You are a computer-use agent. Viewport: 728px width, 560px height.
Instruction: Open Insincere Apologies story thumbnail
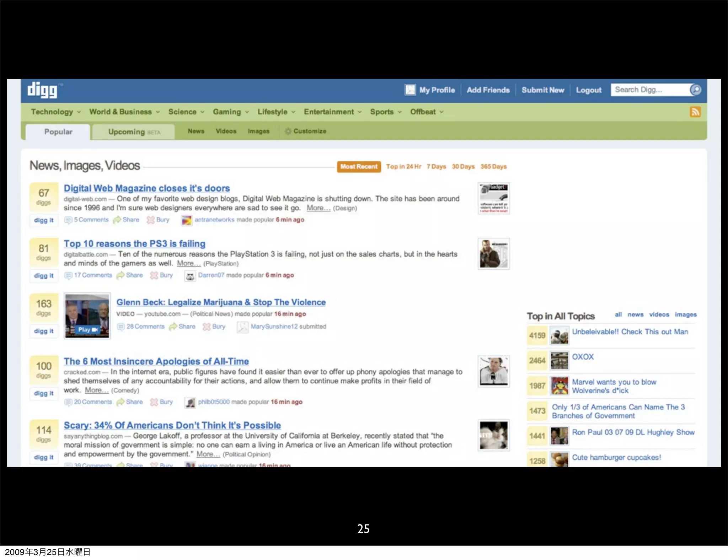(x=494, y=371)
